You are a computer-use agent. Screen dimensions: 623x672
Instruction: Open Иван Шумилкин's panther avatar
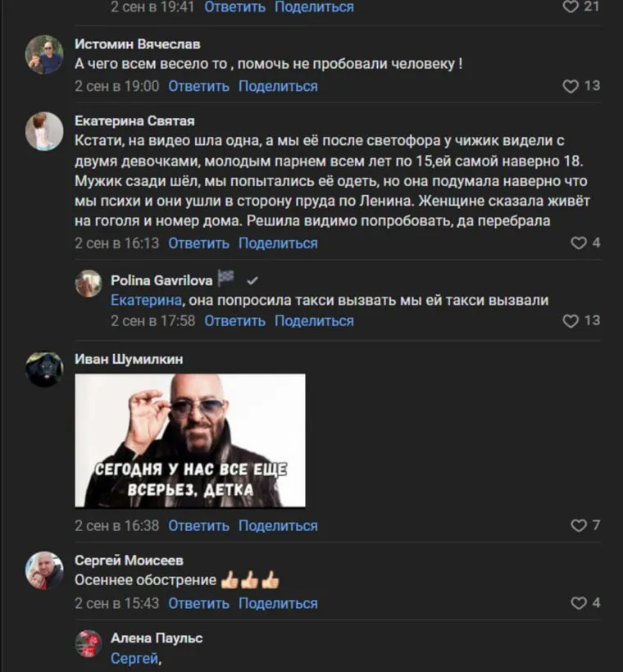44,370
